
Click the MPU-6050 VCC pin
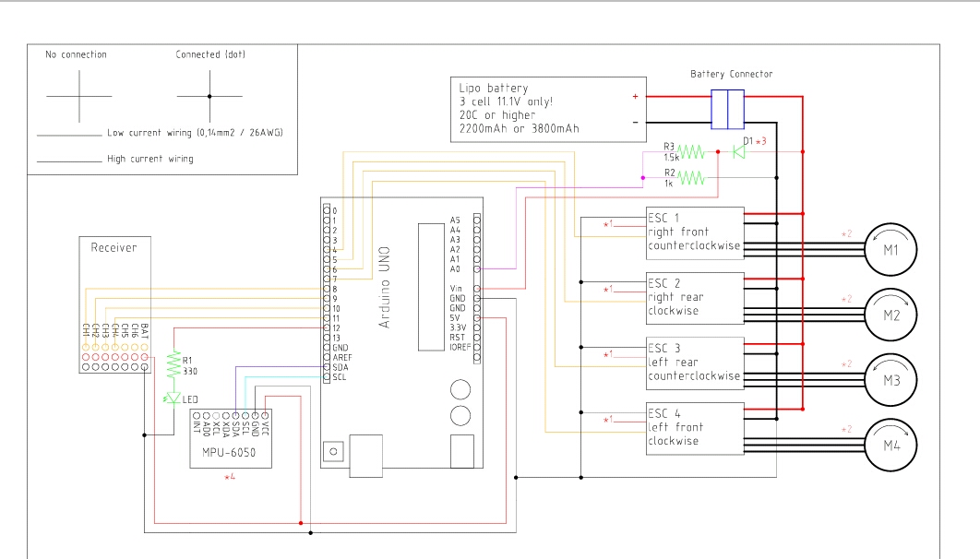(265, 415)
